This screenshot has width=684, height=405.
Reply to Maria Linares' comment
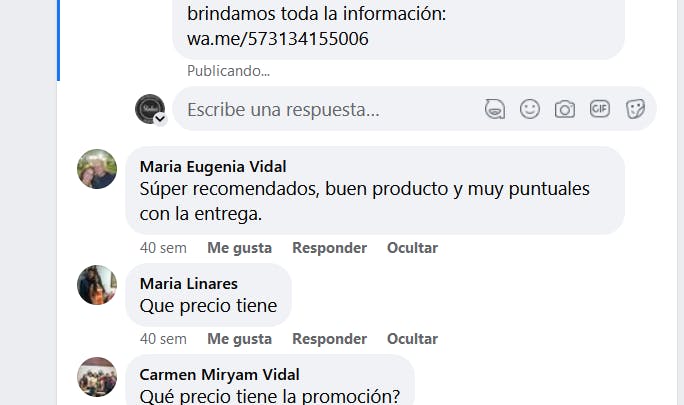[x=329, y=339]
